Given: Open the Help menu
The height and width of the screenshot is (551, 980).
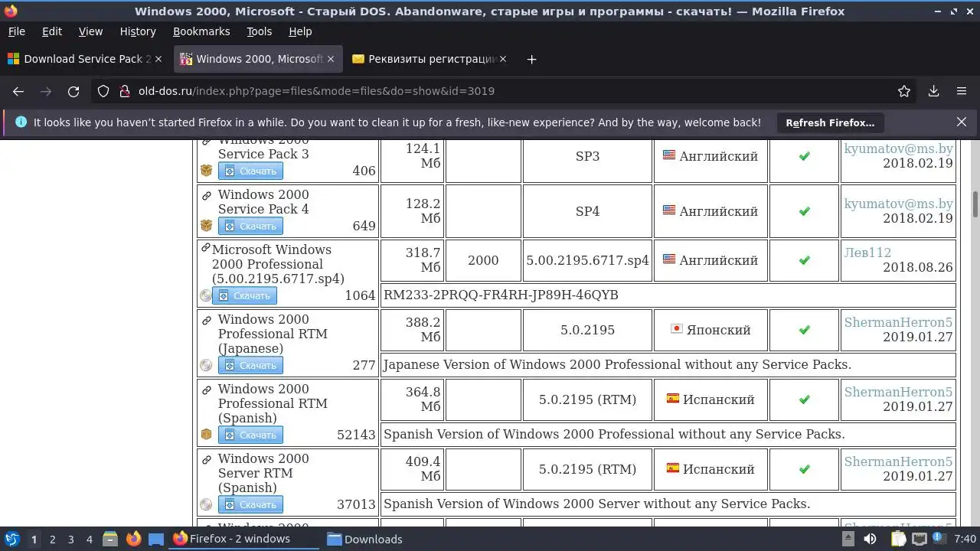Looking at the screenshot, I should (300, 31).
